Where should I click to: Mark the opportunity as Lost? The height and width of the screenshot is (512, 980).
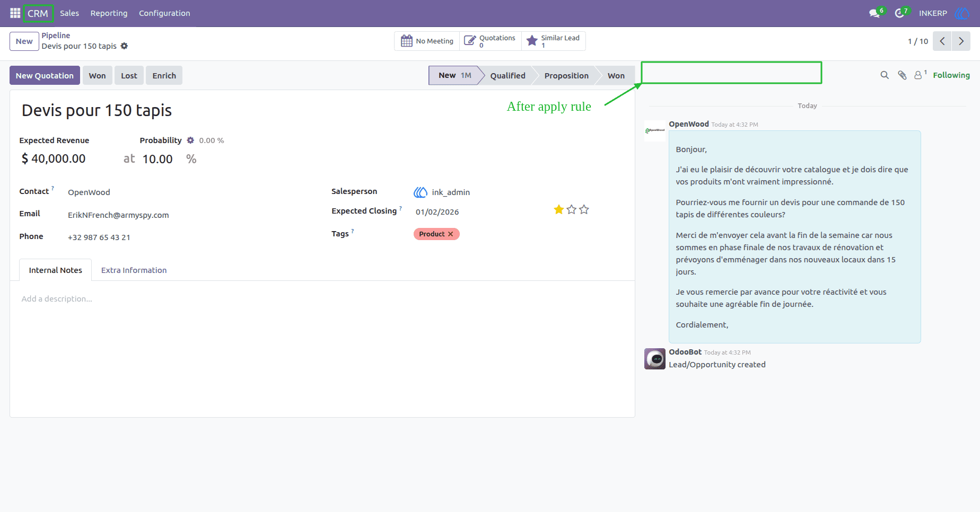[129, 76]
